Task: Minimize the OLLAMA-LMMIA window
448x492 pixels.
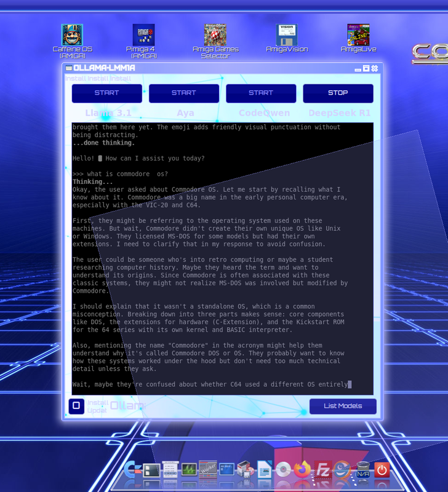Action: tap(358, 69)
